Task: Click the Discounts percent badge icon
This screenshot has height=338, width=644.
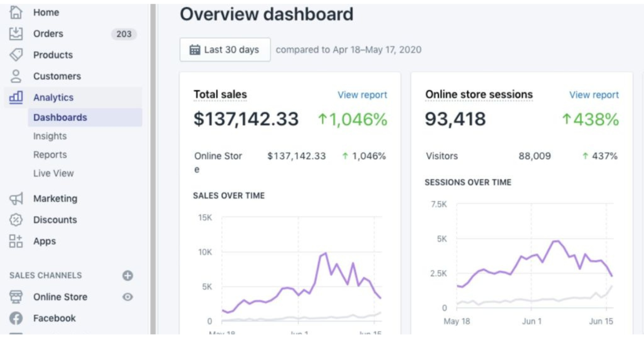Action: [16, 220]
